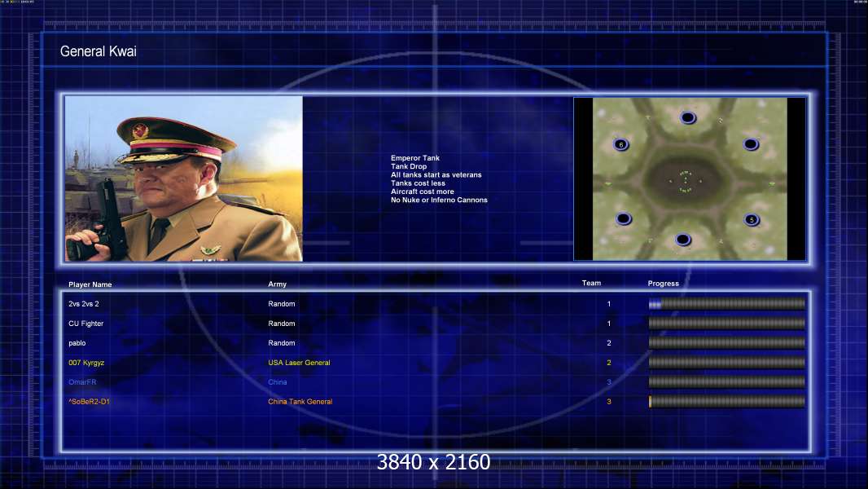Click the Emperor Tank ability line
This screenshot has width=868, height=489.
pyautogui.click(x=415, y=158)
